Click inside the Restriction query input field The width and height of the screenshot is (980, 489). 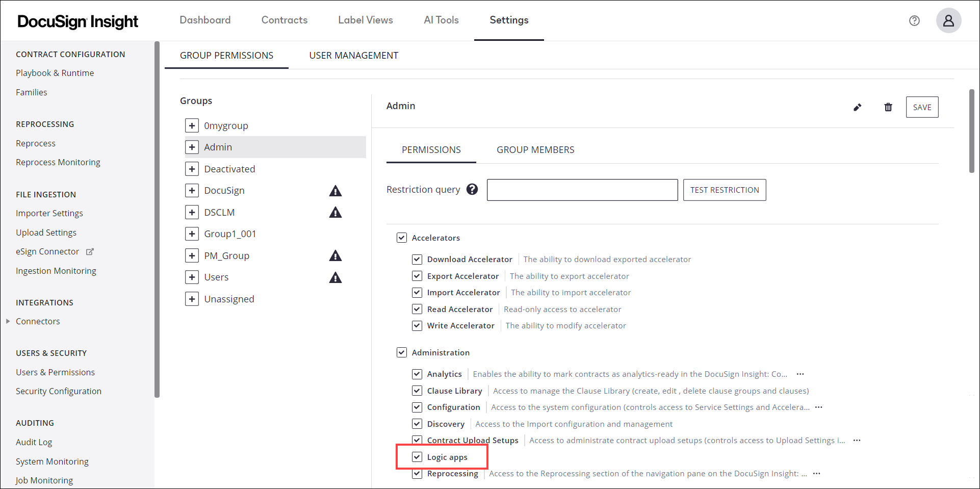pos(582,189)
